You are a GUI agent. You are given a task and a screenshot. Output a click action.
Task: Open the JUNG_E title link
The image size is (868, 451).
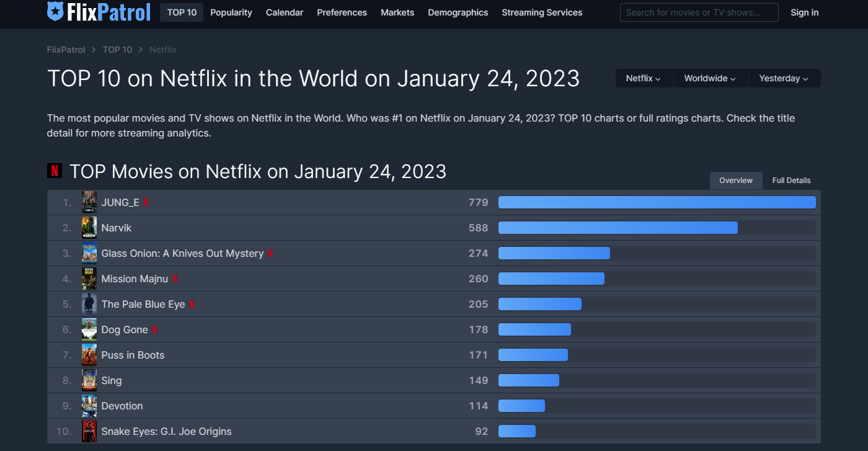[120, 203]
